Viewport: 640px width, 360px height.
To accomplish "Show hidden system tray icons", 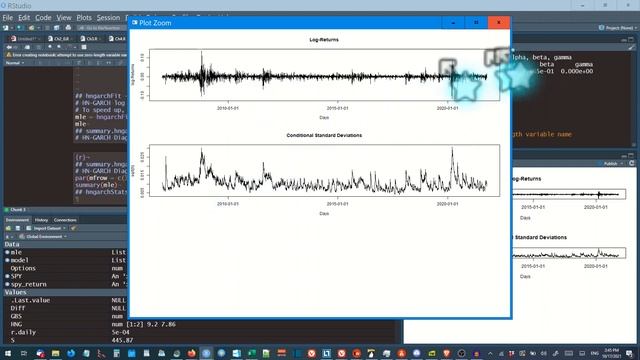I will tap(490, 353).
